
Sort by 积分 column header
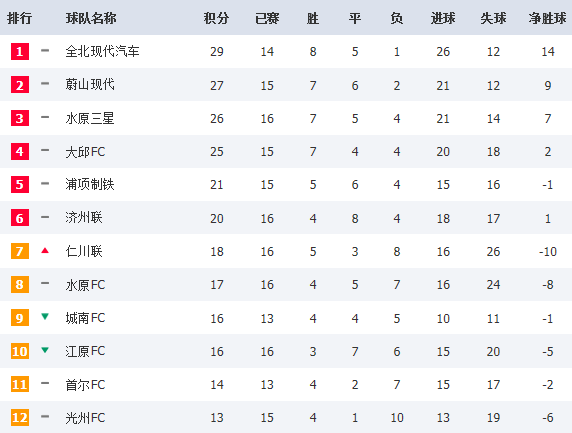[x=216, y=18]
